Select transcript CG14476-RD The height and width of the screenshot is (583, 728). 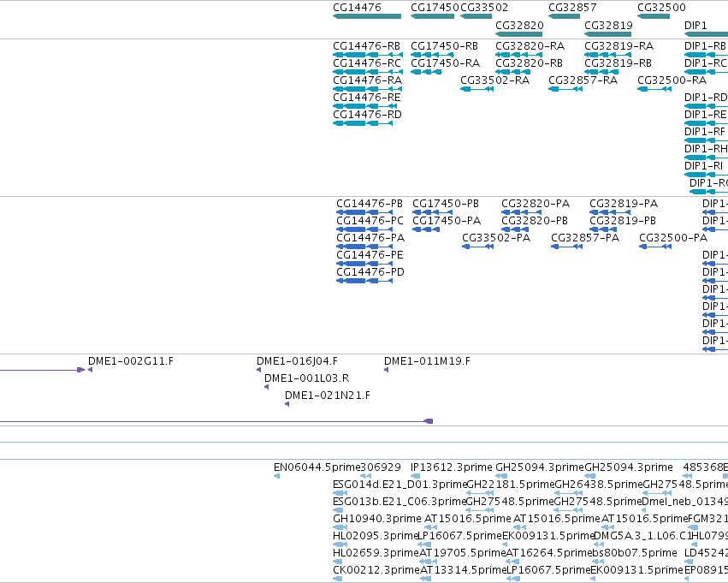point(363,123)
